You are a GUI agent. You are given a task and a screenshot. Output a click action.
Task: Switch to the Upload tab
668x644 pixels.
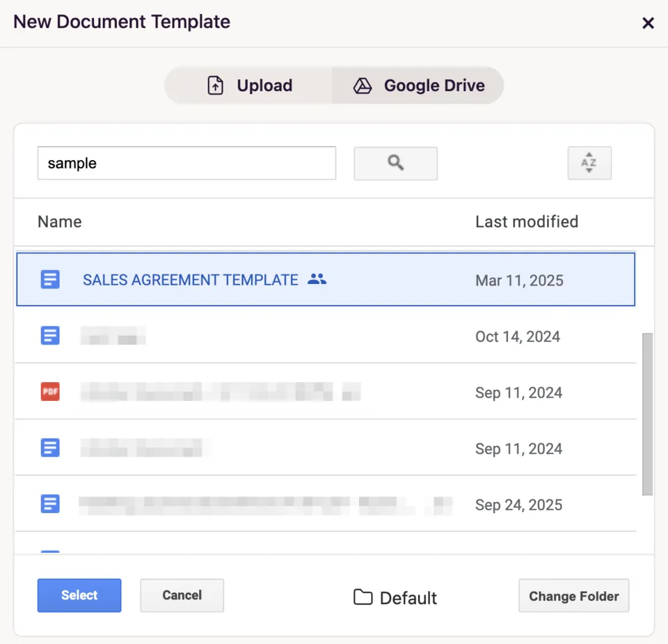point(250,86)
